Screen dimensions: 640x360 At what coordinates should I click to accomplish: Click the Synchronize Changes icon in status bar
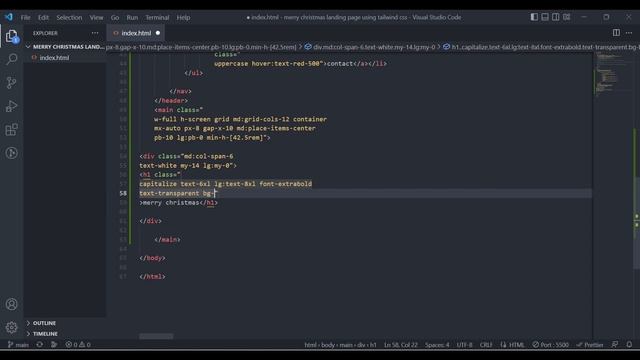tap(40, 345)
